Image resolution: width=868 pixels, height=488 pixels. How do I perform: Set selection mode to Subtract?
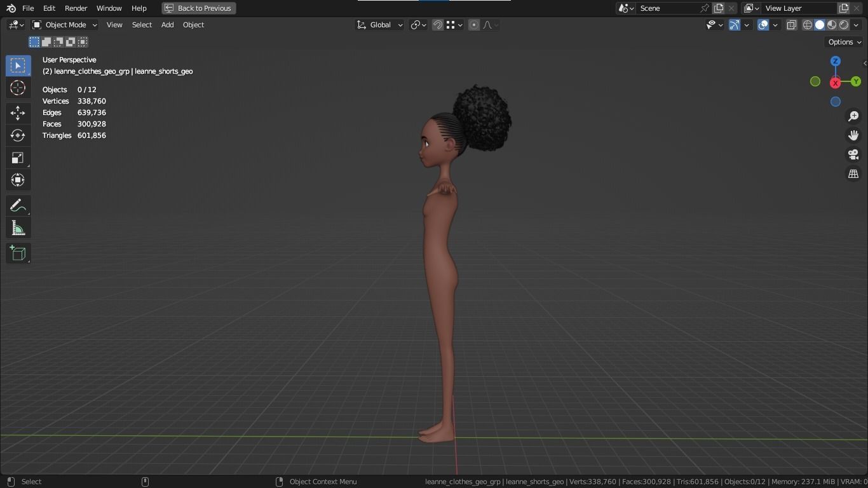tap(58, 42)
